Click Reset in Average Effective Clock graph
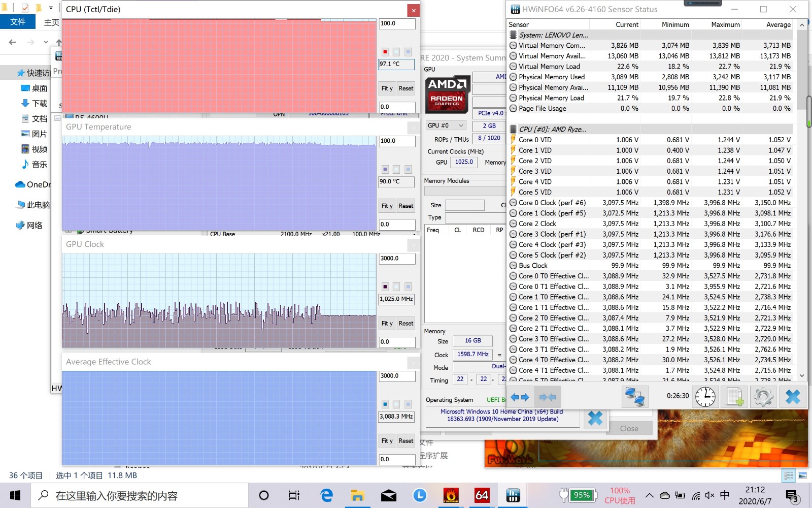Viewport: 812px width, 508px height. pyautogui.click(x=406, y=441)
